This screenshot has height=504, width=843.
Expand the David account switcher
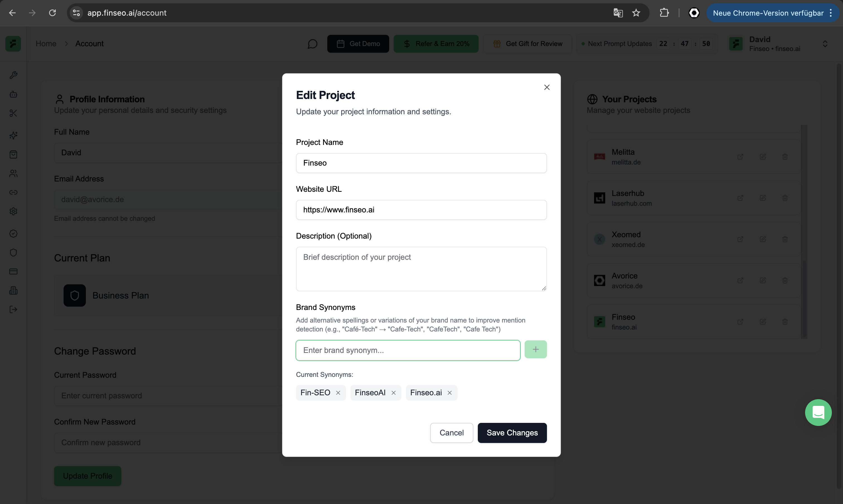825,44
